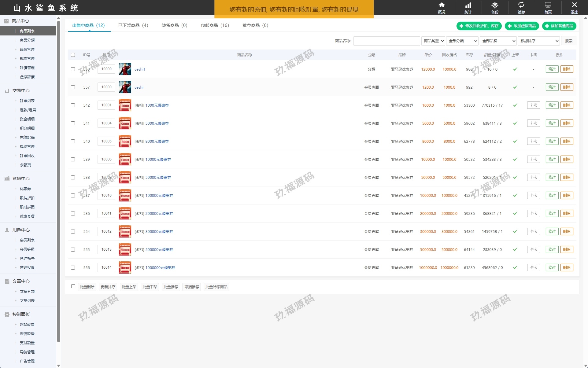Click the 备份 backup gear icon
The height and width of the screenshot is (368, 588).
(495, 6)
